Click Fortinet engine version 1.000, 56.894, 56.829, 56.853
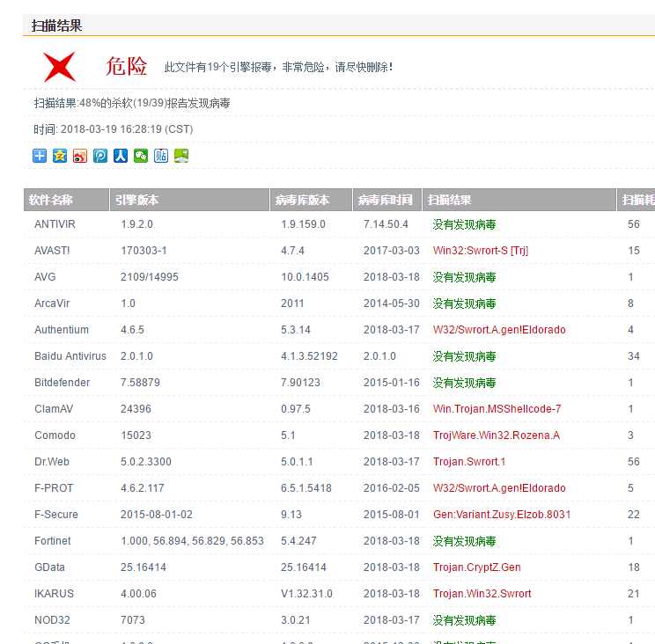655x644 pixels. 192,541
